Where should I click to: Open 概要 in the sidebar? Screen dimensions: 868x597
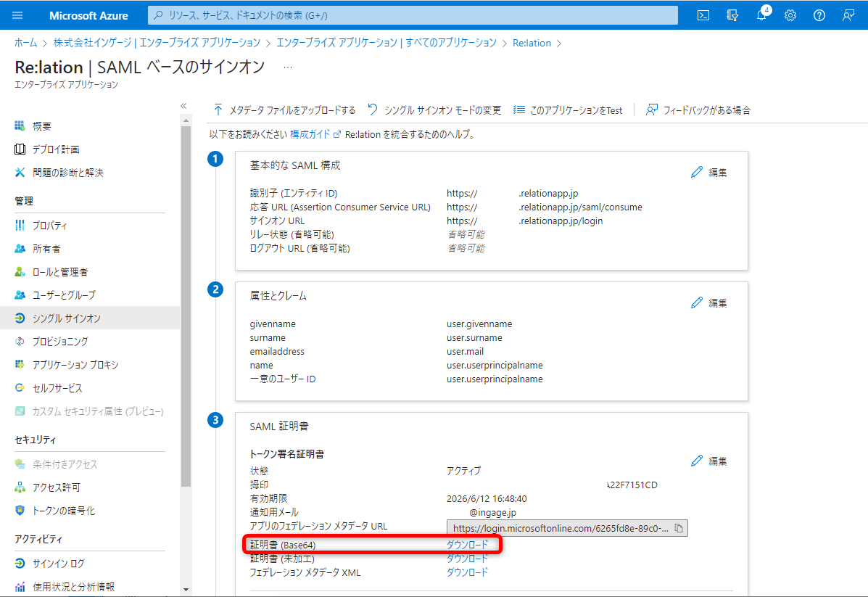tap(41, 126)
